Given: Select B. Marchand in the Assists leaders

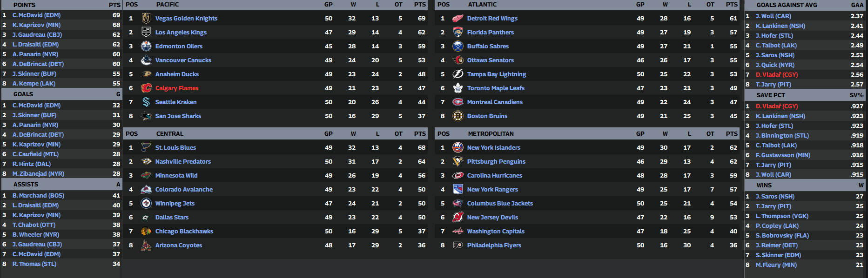Looking at the screenshot, I should pyautogui.click(x=38, y=196).
